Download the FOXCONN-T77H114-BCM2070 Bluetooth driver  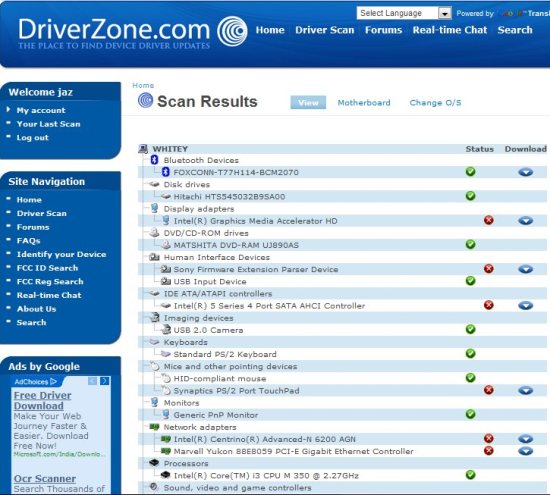click(525, 172)
